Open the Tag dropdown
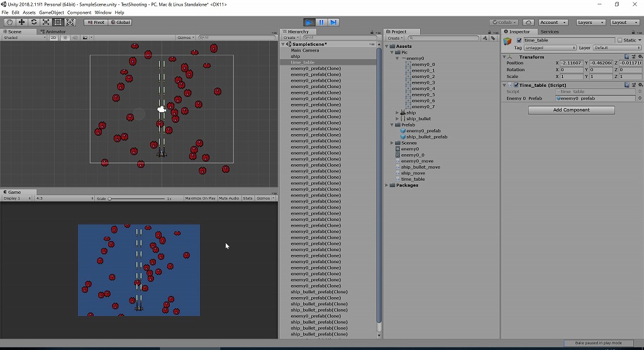 tap(550, 48)
